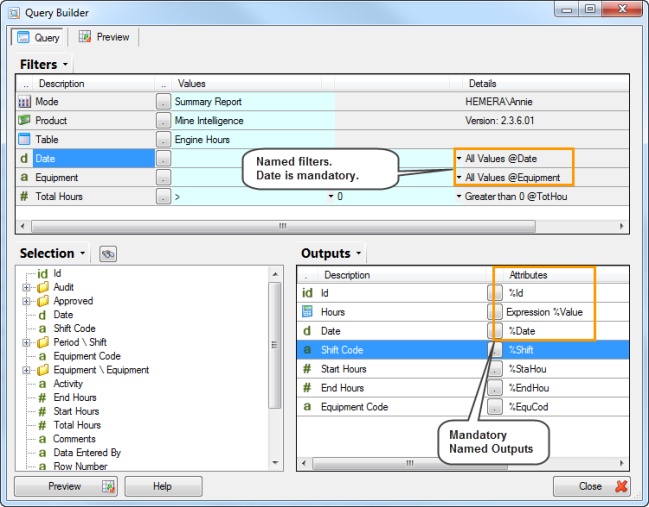
Task: Click the Product row green icon
Action: (x=24, y=120)
